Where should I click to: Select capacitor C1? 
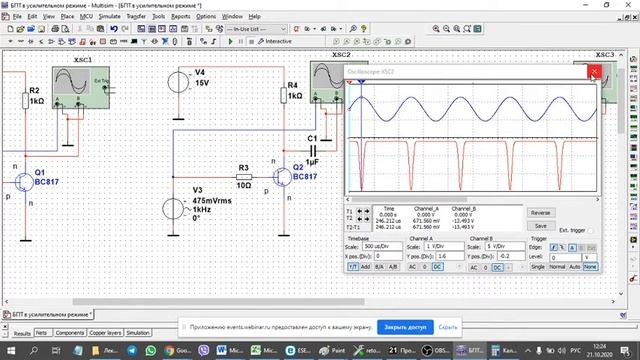[x=313, y=151]
